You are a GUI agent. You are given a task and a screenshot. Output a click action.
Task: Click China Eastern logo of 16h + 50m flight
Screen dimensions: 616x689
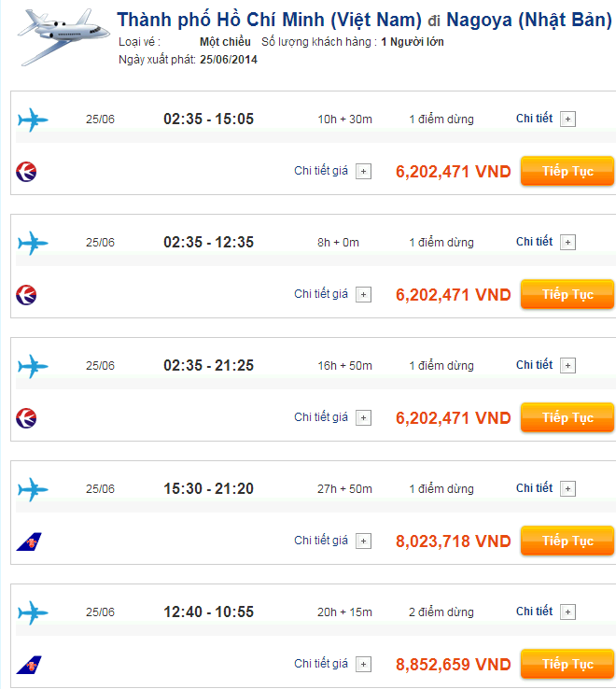26,418
